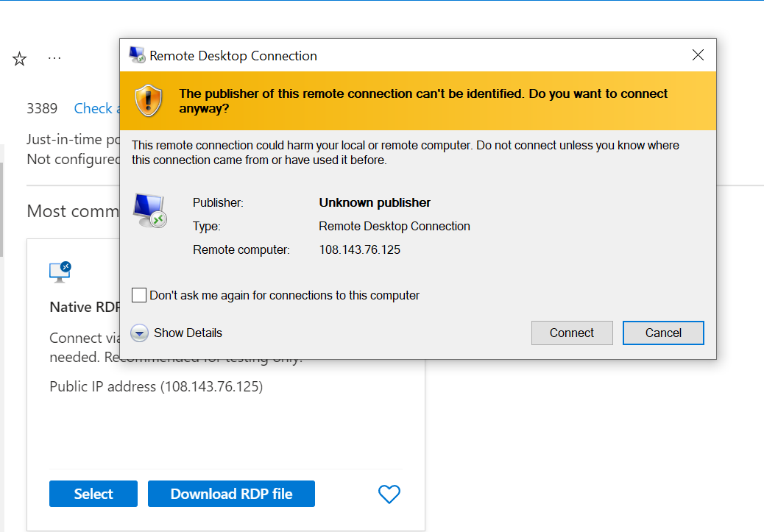The height and width of the screenshot is (532, 764).
Task: Open the Check access link next to port 3389
Action: [x=93, y=108]
